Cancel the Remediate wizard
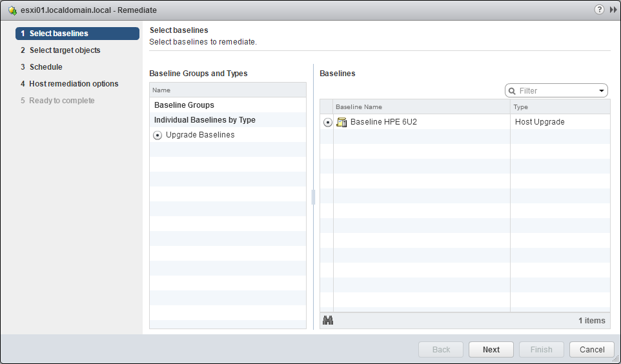621x364 pixels. point(591,349)
